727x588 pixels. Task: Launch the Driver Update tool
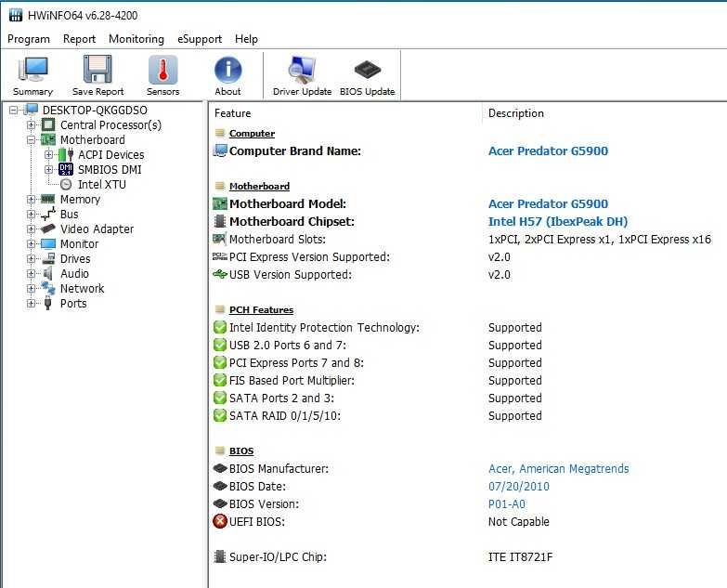pyautogui.click(x=302, y=74)
